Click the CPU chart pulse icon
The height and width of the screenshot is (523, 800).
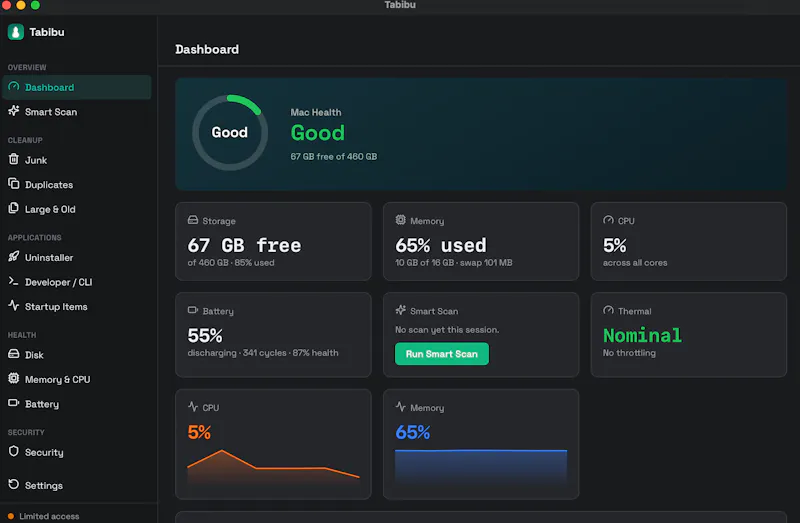193,407
